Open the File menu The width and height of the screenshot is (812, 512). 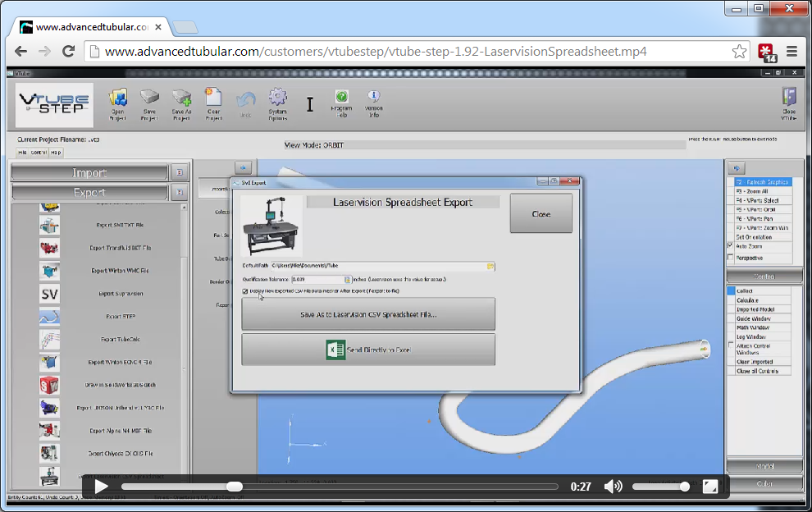coord(23,152)
